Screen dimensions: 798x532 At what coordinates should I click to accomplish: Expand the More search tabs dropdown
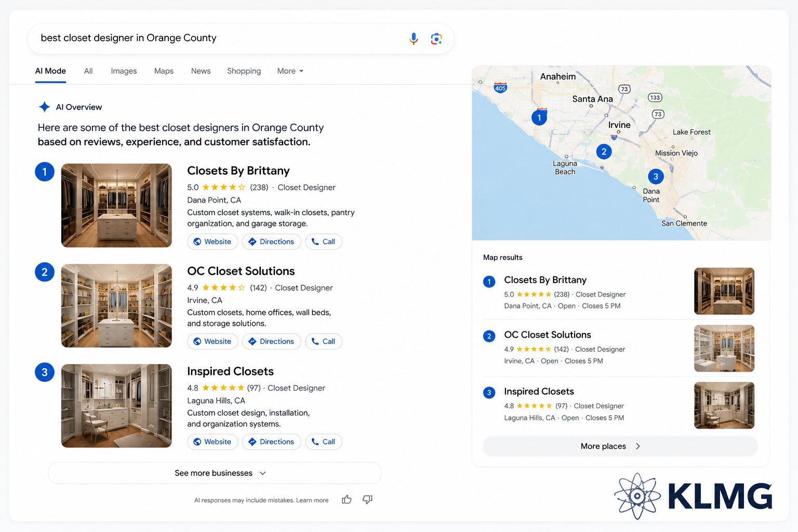[290, 71]
